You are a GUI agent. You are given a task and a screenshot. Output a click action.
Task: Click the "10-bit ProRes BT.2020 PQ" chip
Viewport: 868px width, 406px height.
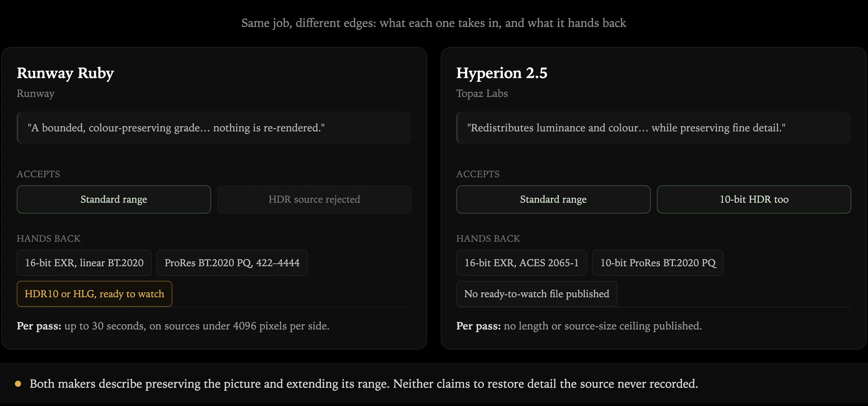click(x=658, y=263)
